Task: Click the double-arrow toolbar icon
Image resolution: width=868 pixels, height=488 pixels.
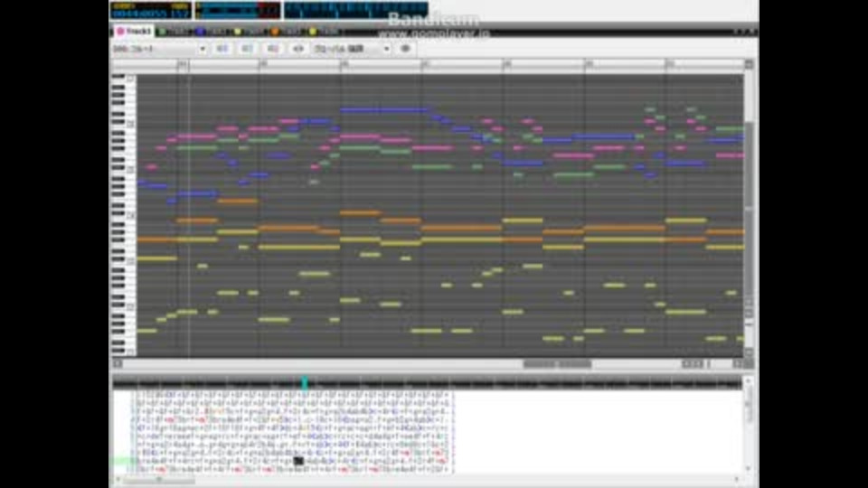Action: tap(297, 49)
